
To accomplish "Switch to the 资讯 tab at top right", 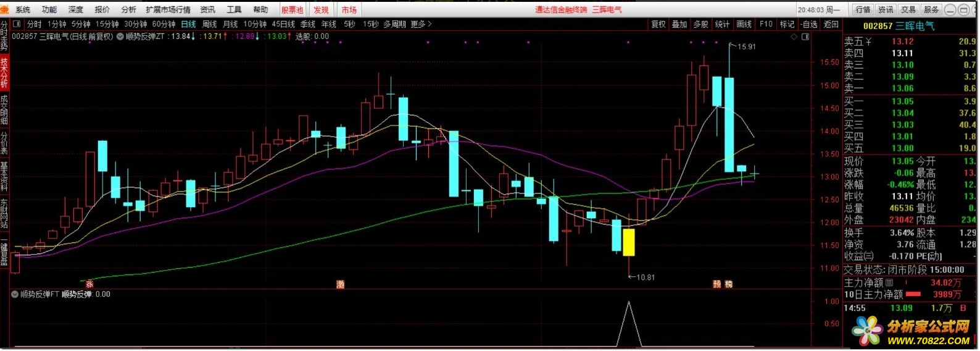I will [886, 9].
